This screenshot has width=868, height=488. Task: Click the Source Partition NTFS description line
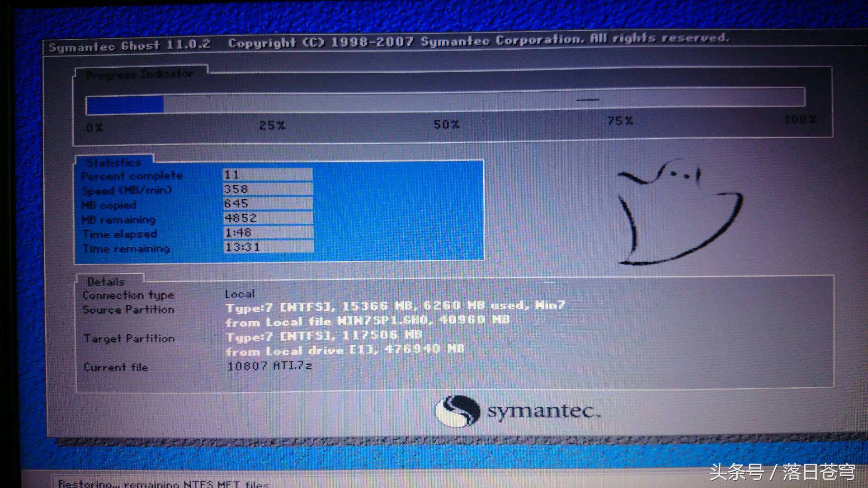point(396,307)
